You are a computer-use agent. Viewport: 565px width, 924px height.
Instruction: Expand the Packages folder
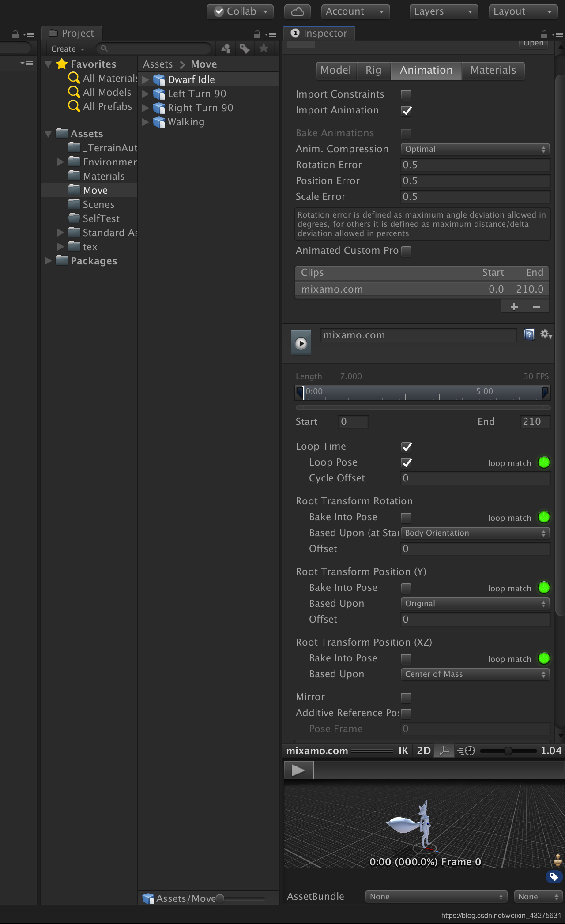click(49, 261)
